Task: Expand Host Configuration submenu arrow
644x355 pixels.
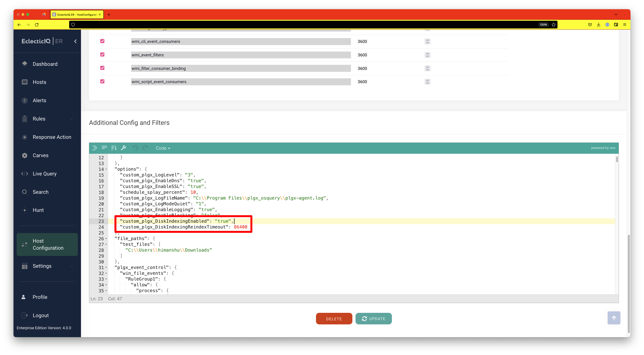Action: click(x=72, y=245)
